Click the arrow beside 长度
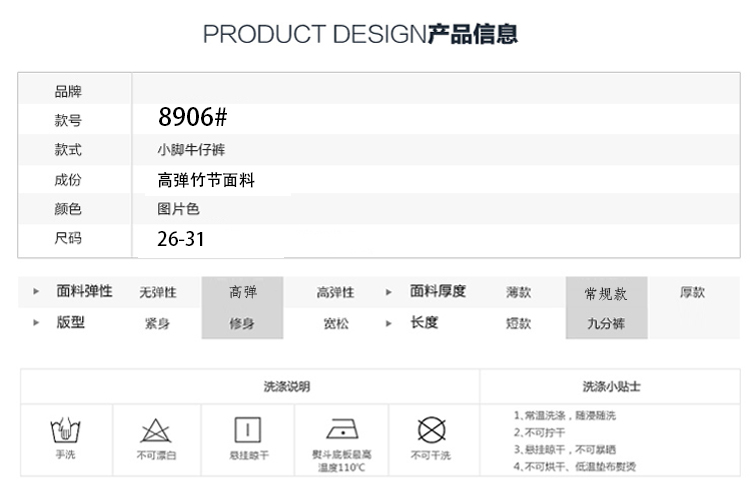750x501 pixels. pos(389,323)
